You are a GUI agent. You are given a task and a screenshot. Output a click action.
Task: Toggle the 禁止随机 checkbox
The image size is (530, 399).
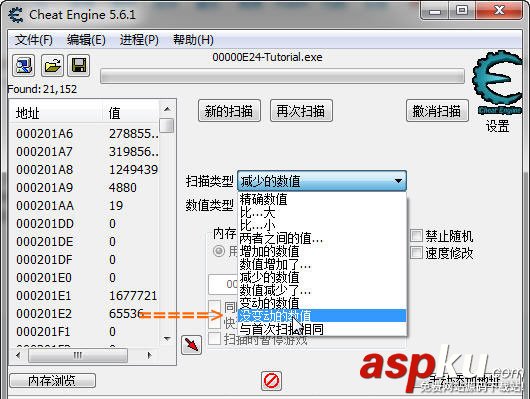[x=416, y=236]
